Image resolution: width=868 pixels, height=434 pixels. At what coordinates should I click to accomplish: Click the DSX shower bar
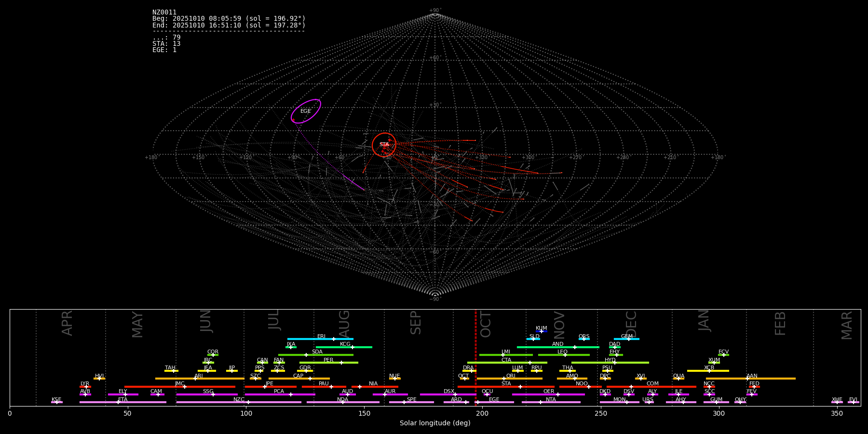point(448,394)
